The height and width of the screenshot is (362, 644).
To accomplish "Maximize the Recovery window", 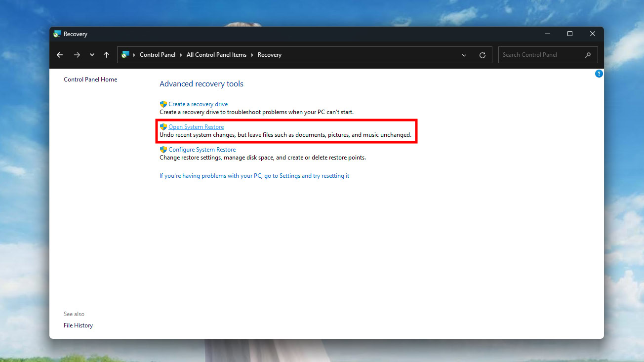I will pos(570,34).
